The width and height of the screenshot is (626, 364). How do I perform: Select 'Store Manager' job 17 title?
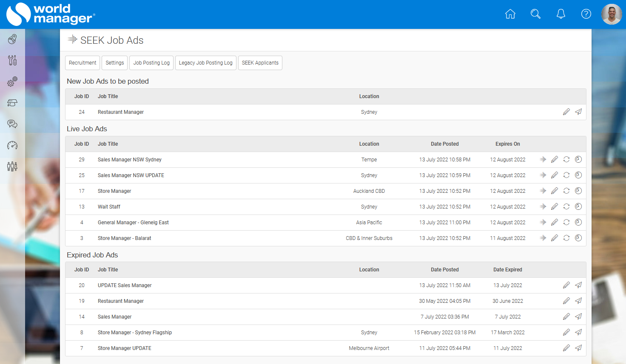[x=114, y=191]
